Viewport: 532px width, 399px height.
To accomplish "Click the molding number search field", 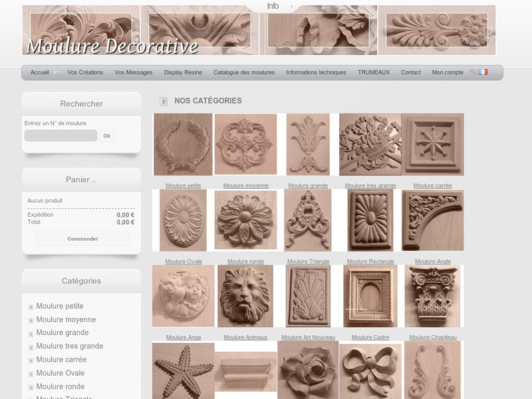I will pos(61,136).
